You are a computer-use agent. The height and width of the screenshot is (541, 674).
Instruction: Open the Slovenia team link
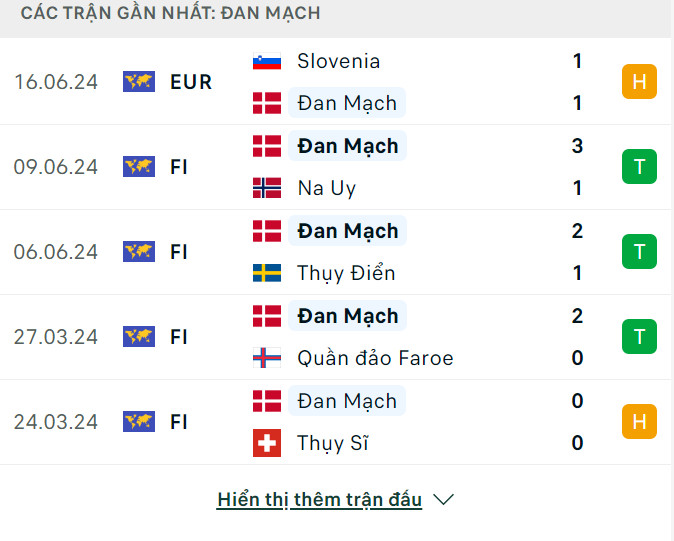[x=338, y=61]
